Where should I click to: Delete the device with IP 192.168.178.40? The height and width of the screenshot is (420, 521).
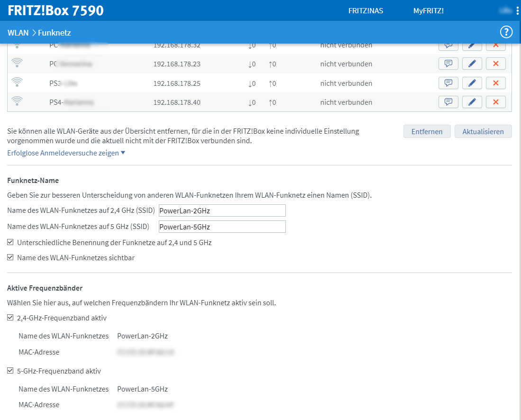click(x=495, y=102)
